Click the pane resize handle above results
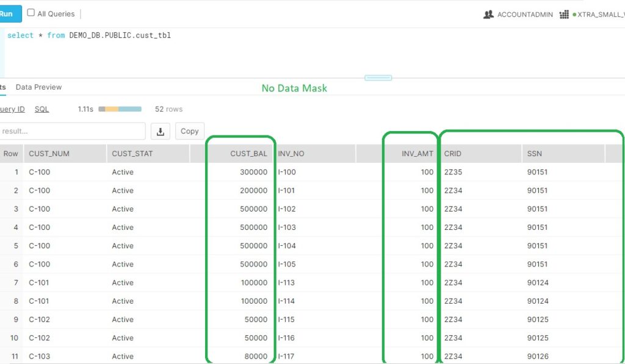 pyautogui.click(x=377, y=77)
